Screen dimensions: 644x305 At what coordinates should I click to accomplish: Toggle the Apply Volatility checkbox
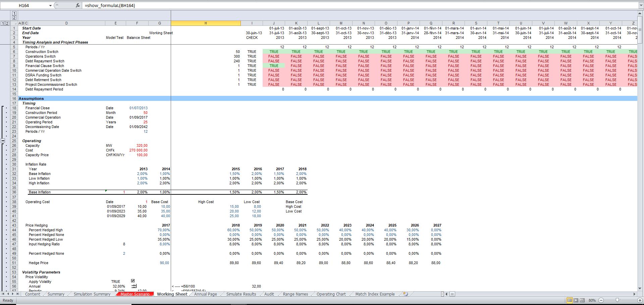click(x=133, y=281)
